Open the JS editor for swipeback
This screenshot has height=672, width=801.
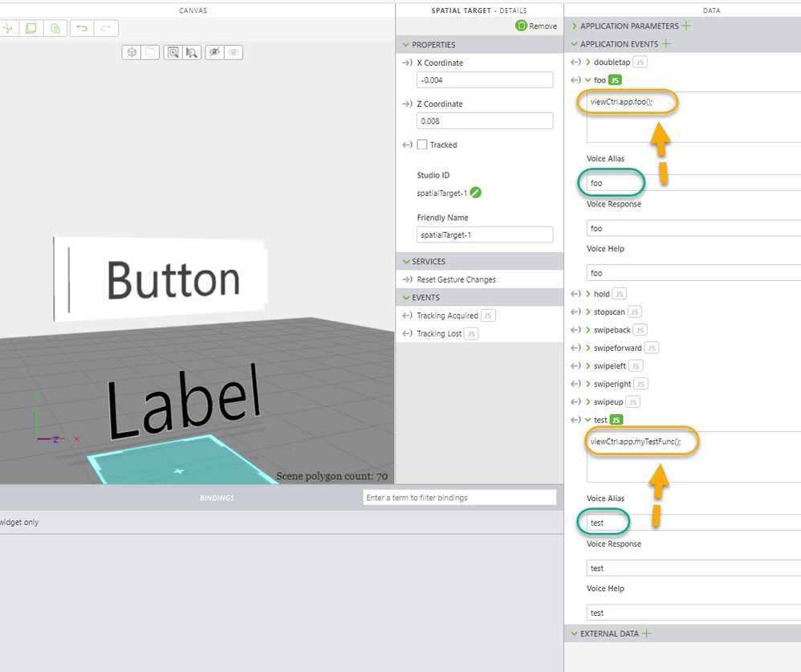640,330
